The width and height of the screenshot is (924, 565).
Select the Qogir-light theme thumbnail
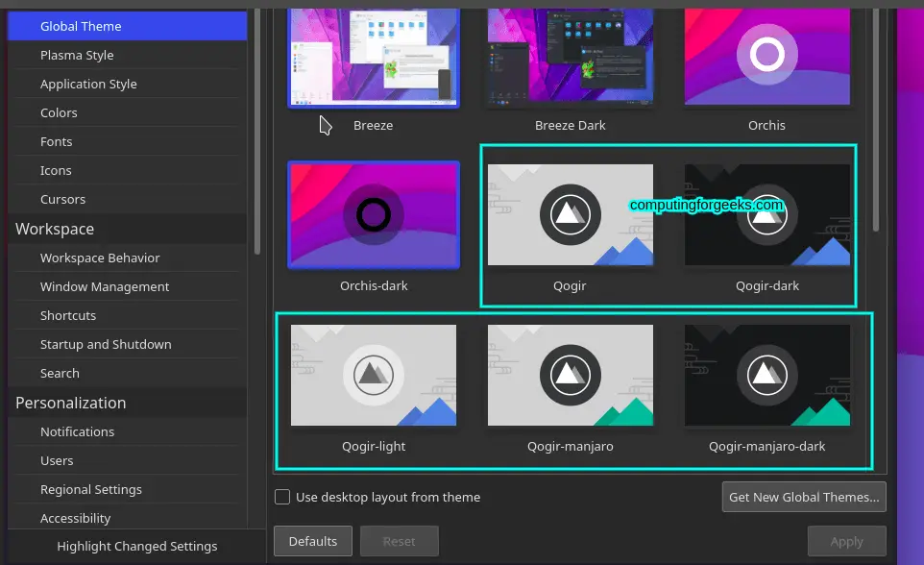[374, 375]
